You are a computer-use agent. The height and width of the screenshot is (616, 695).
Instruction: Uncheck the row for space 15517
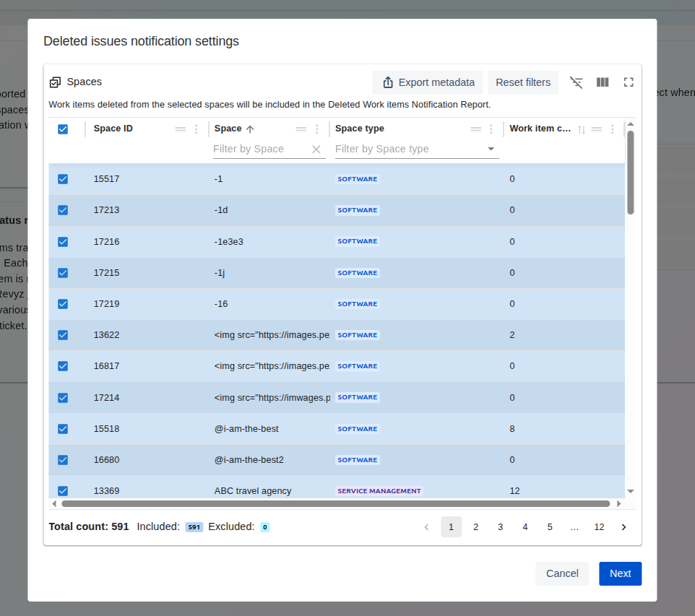(63, 179)
